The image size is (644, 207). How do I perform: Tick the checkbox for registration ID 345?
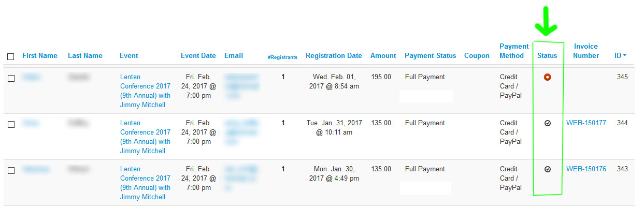[11, 78]
